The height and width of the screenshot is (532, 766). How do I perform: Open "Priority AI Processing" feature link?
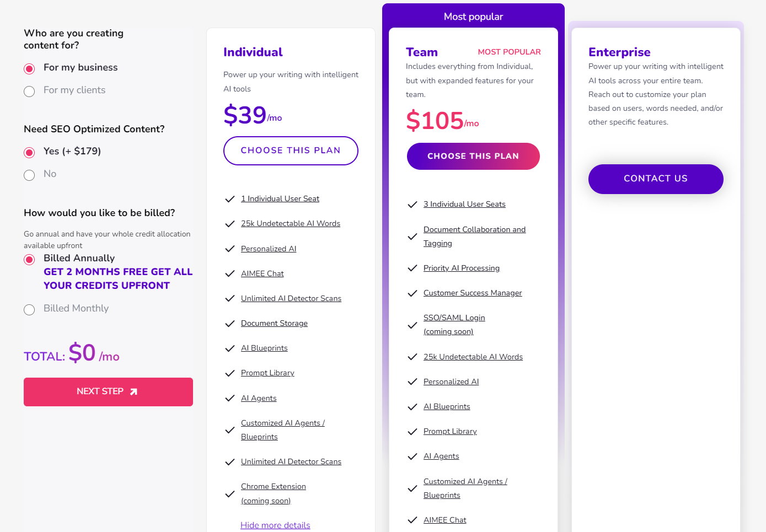point(461,268)
